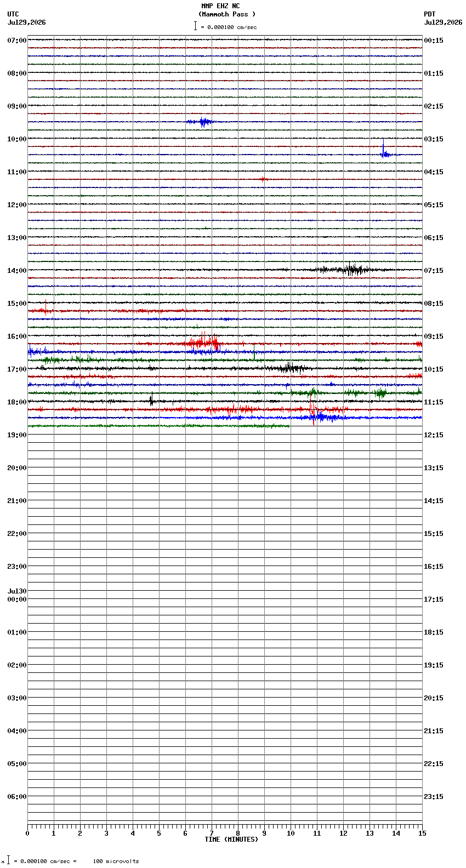Click the UTC header label

[x=13, y=14]
